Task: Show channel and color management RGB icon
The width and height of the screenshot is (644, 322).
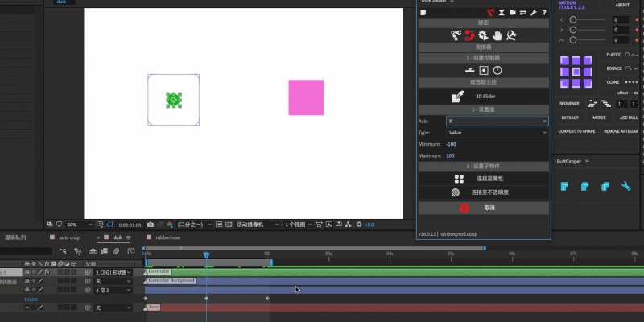Action: (170, 225)
